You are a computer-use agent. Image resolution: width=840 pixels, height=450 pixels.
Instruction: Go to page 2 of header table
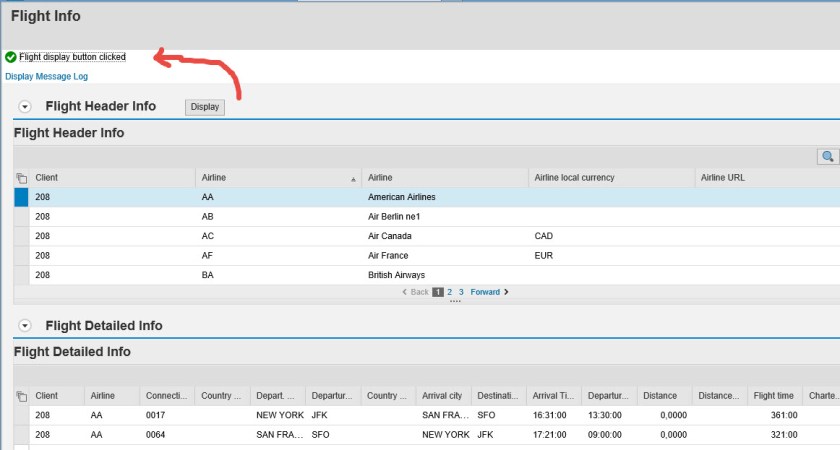coord(450,292)
